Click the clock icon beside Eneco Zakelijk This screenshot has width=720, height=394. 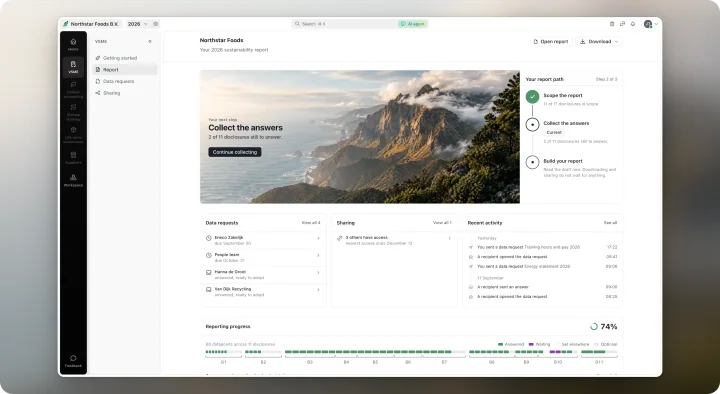(208, 238)
